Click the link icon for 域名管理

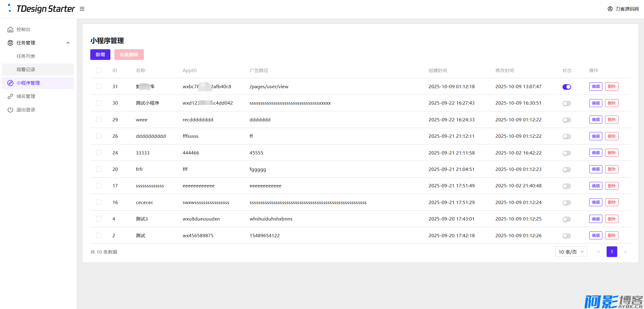point(10,96)
